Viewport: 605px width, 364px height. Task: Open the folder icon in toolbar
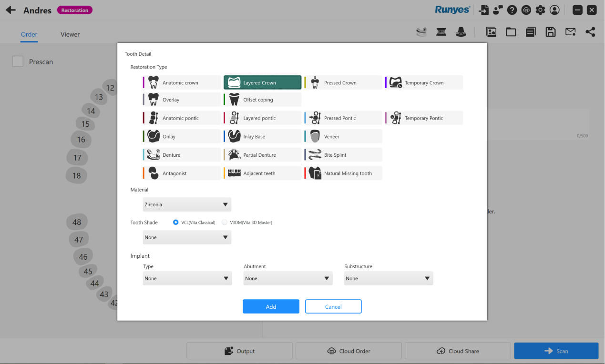pyautogui.click(x=511, y=32)
